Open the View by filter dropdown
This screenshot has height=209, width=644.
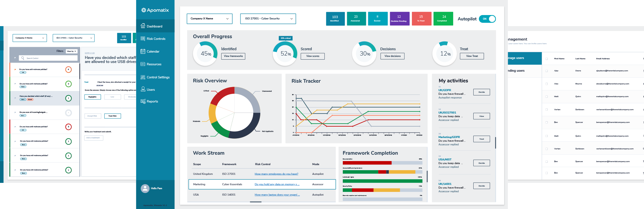pos(71,51)
